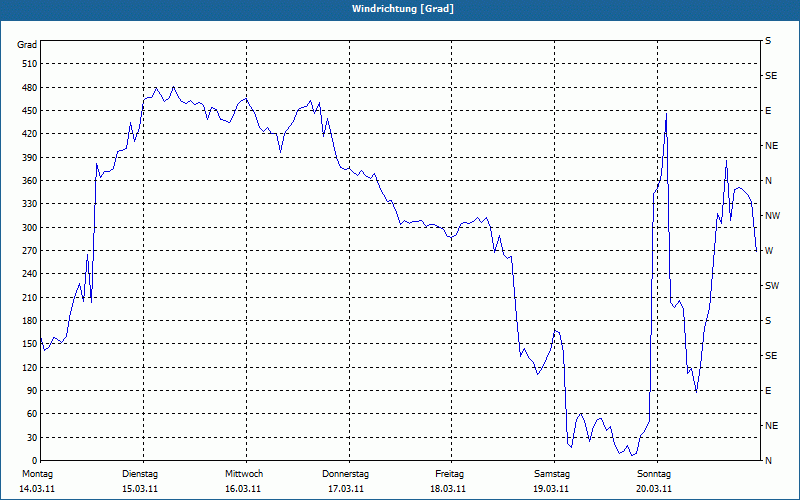Screen dimensions: 800x500
Task: Select the date 15.03.11
Action: click(140, 489)
